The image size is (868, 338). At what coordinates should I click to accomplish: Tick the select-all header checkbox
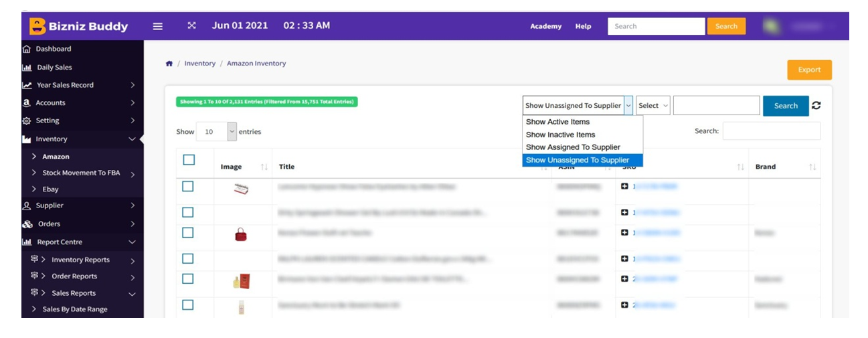click(189, 159)
